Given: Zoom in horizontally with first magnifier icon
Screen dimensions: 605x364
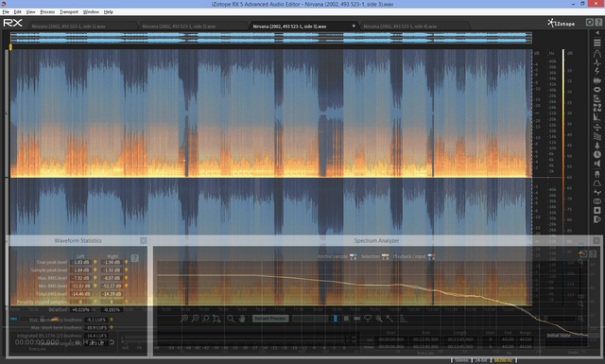Looking at the screenshot, I should click(184, 319).
